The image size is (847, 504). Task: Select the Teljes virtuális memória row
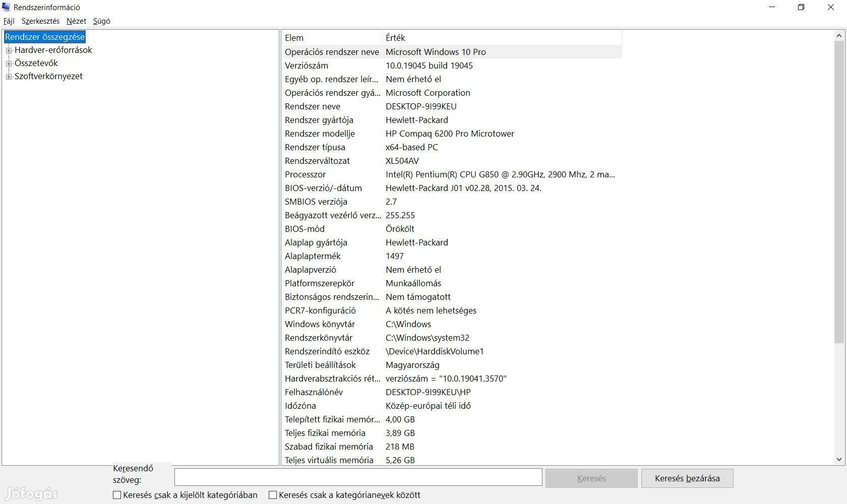[452, 460]
